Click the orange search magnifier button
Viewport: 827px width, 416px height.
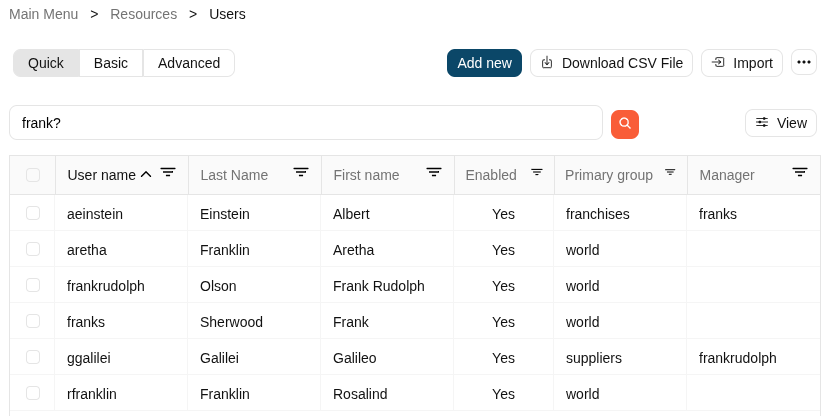[x=624, y=124]
